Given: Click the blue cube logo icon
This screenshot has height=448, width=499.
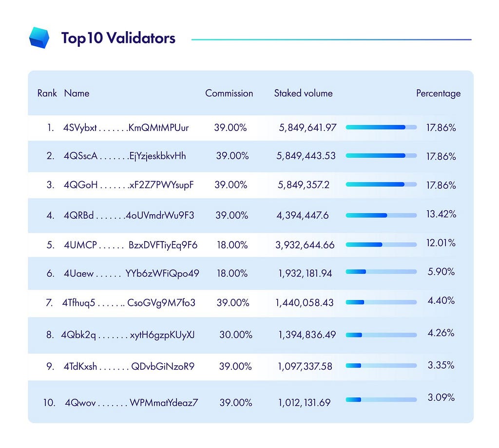Looking at the screenshot, I should 39,38.
